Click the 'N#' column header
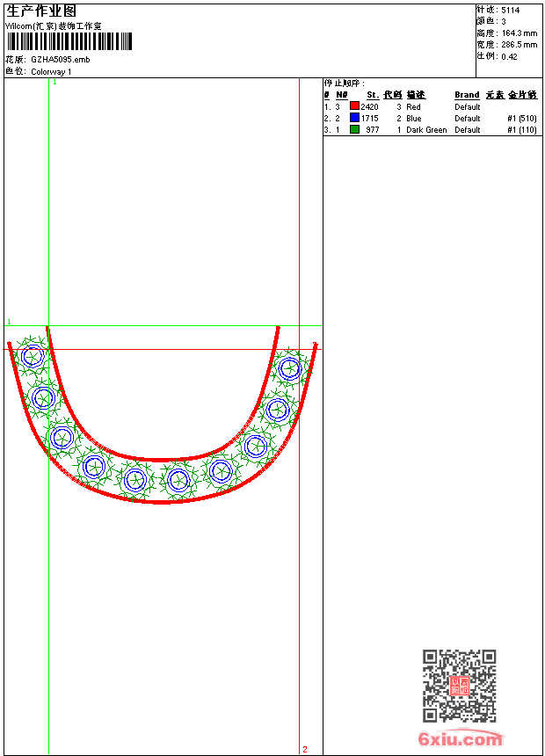Screen dimensions: 545x756 point(342,95)
